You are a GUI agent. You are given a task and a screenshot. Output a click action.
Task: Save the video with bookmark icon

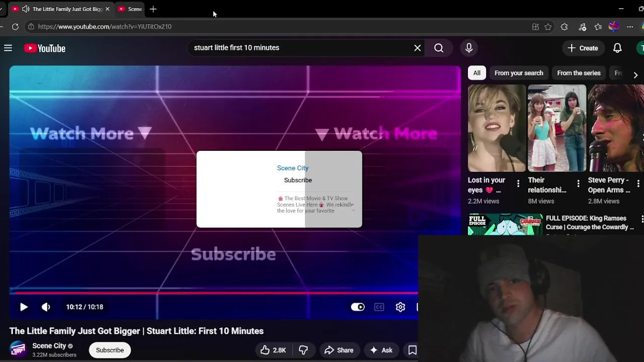(412, 350)
